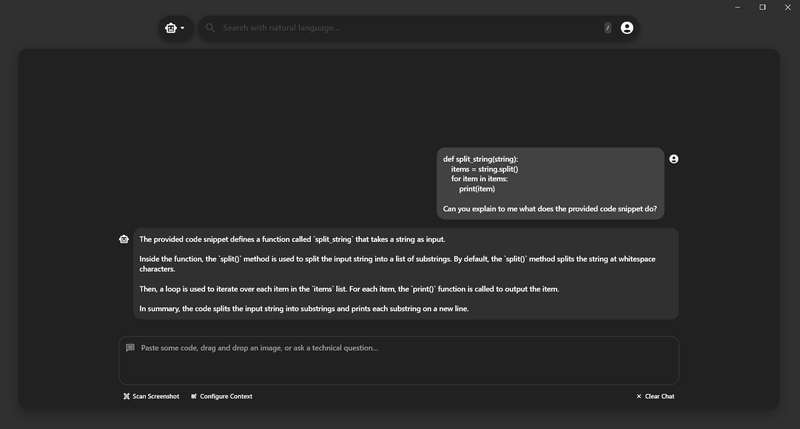Screen dimensions: 800x429
Task: Open the user account profile icon
Action: (x=627, y=28)
